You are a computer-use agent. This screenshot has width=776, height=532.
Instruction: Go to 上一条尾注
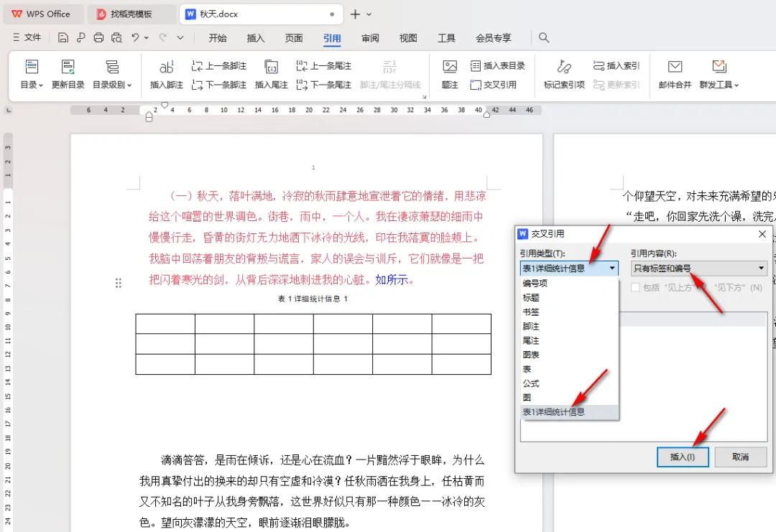coord(323,66)
